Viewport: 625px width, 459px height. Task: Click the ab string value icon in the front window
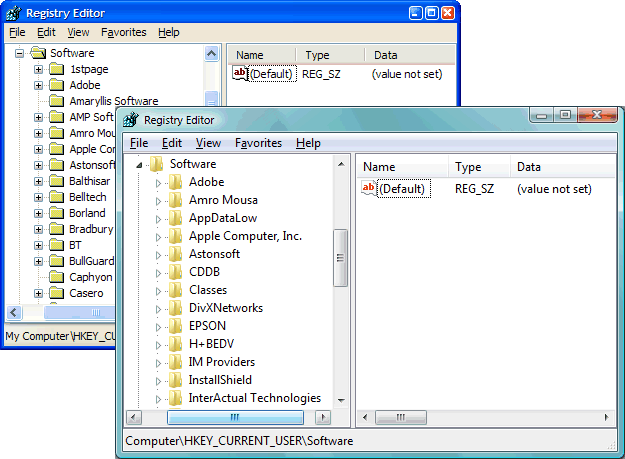click(369, 188)
